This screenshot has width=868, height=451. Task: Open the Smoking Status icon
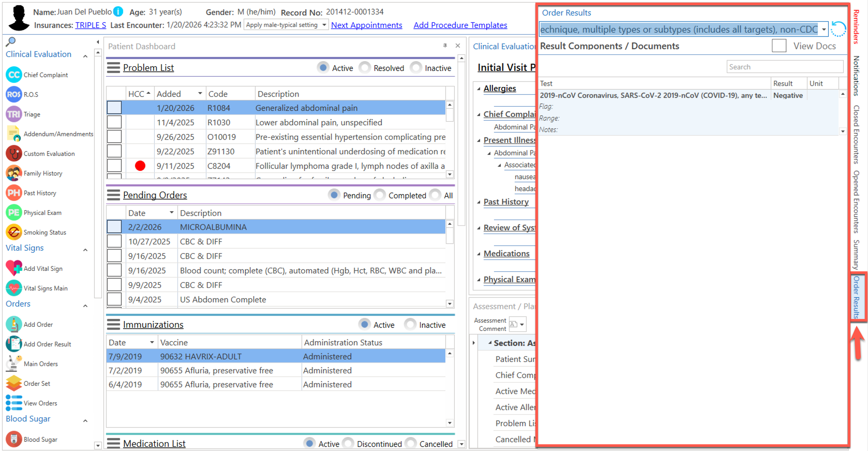(14, 232)
